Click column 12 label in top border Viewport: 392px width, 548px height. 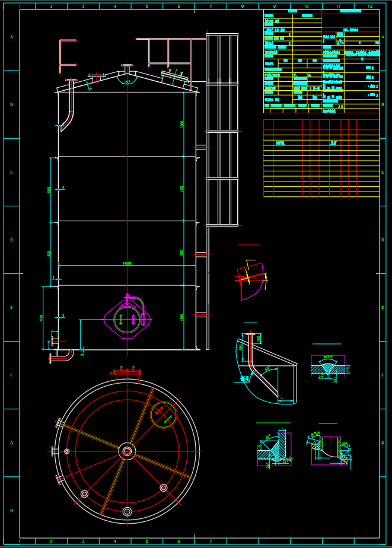(x=369, y=6)
